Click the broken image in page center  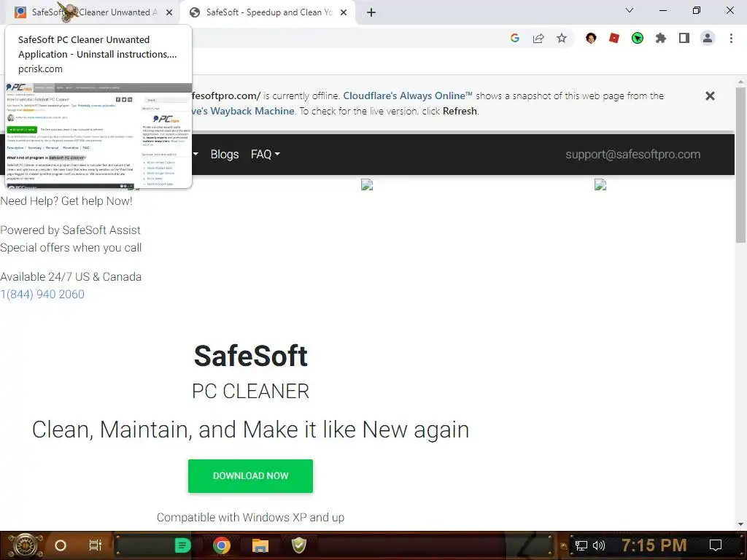point(367,184)
